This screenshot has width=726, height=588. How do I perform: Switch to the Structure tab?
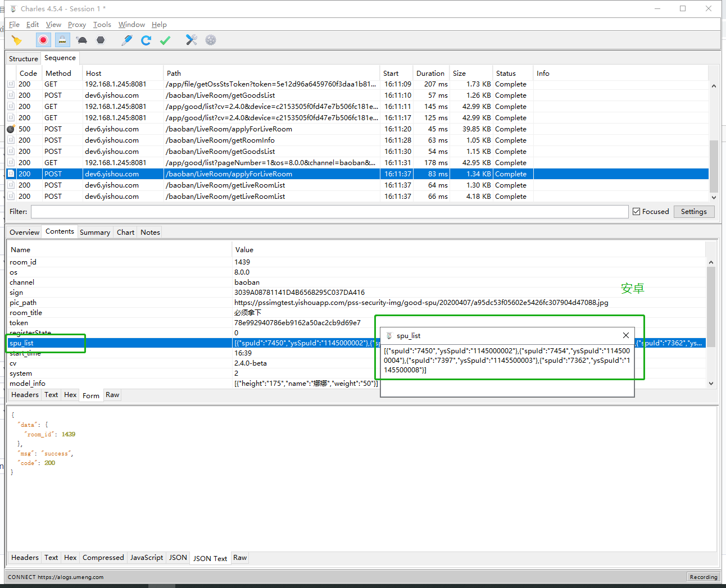pyautogui.click(x=24, y=58)
